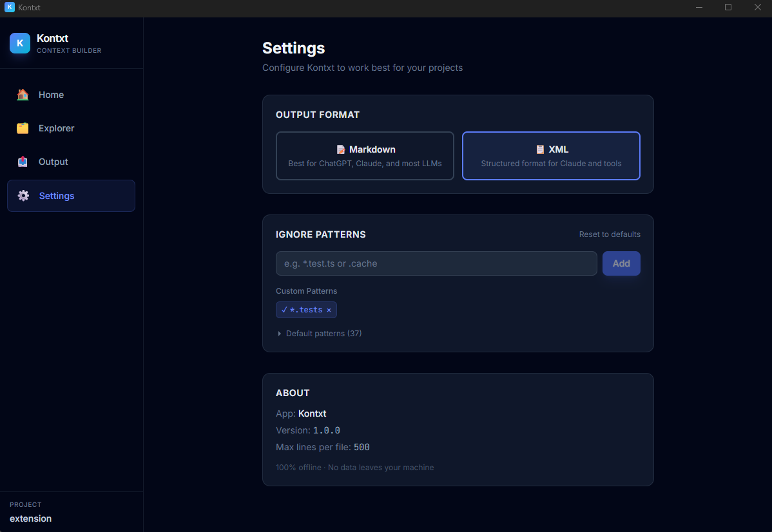
Task: Close the Kontxt window
Action: 758,7
